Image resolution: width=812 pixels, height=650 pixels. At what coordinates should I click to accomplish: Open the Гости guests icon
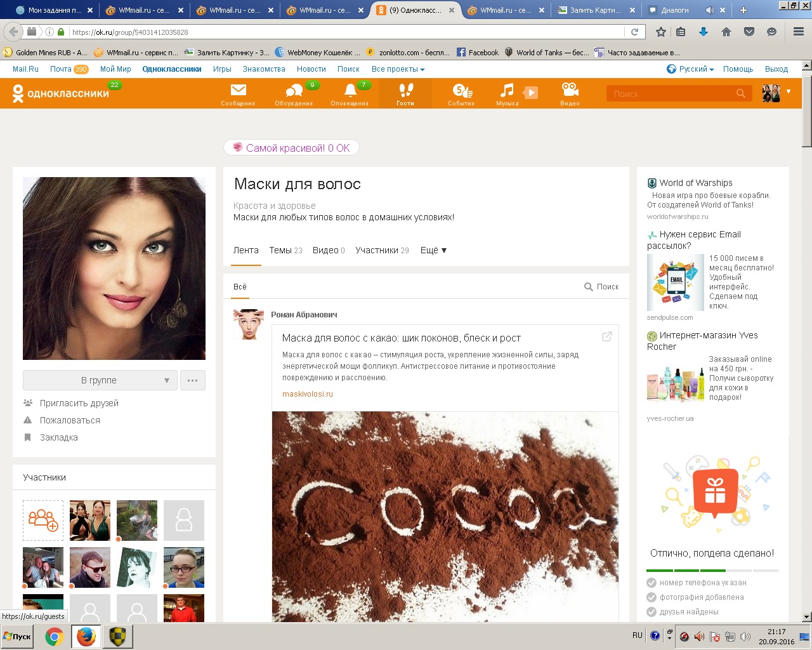(405, 93)
